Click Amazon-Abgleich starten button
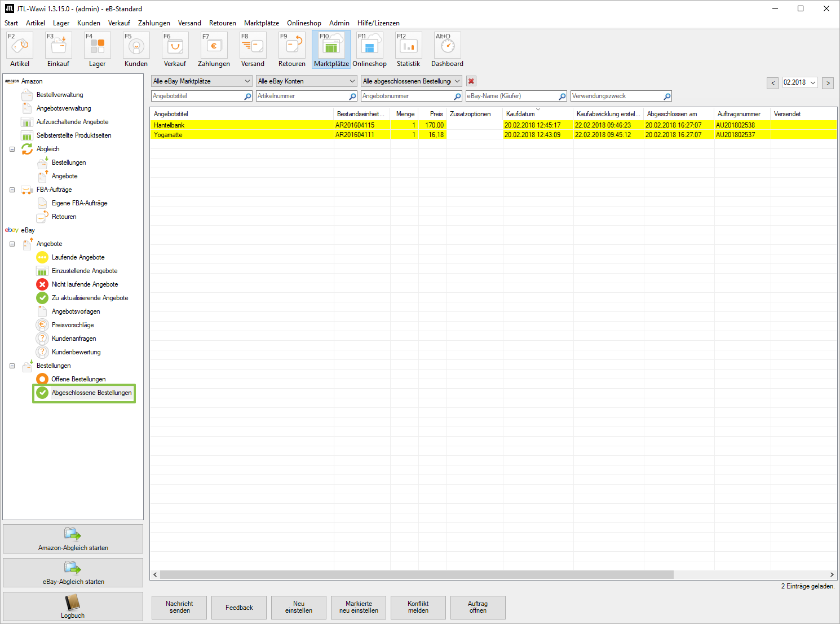Viewport: 840px width, 624px height. point(73,539)
